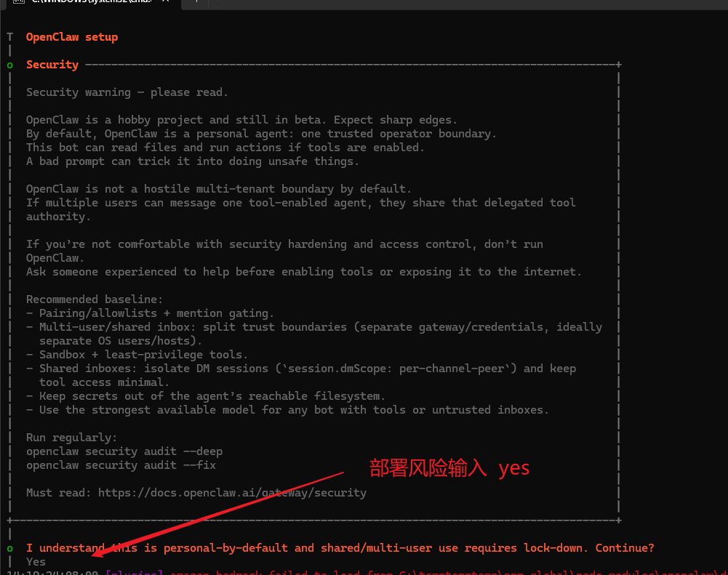728x575 pixels.
Task: Click 'Run regularly:' text
Action: coord(71,438)
